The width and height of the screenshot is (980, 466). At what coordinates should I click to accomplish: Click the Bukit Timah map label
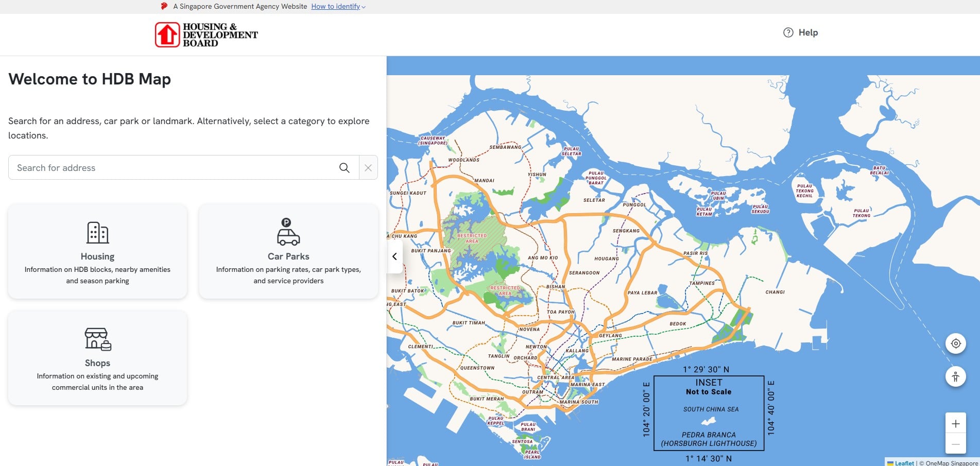(469, 323)
